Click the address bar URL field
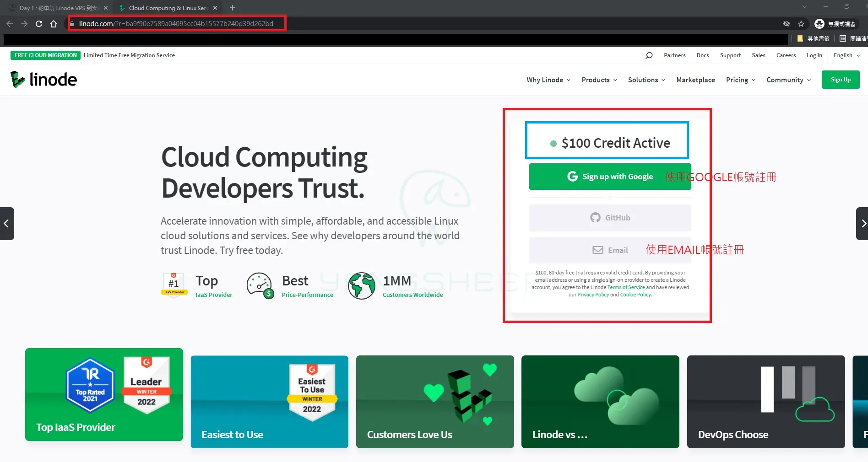Image resolution: width=868 pixels, height=462 pixels. (x=176, y=24)
